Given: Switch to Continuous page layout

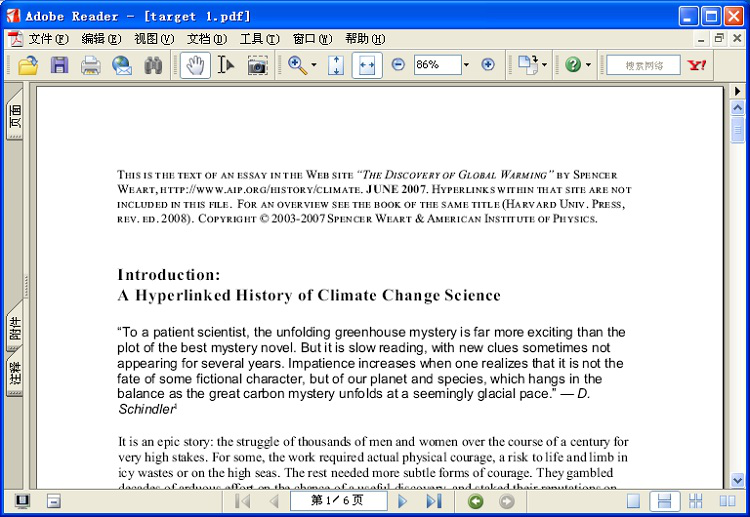Looking at the screenshot, I should tap(664, 501).
